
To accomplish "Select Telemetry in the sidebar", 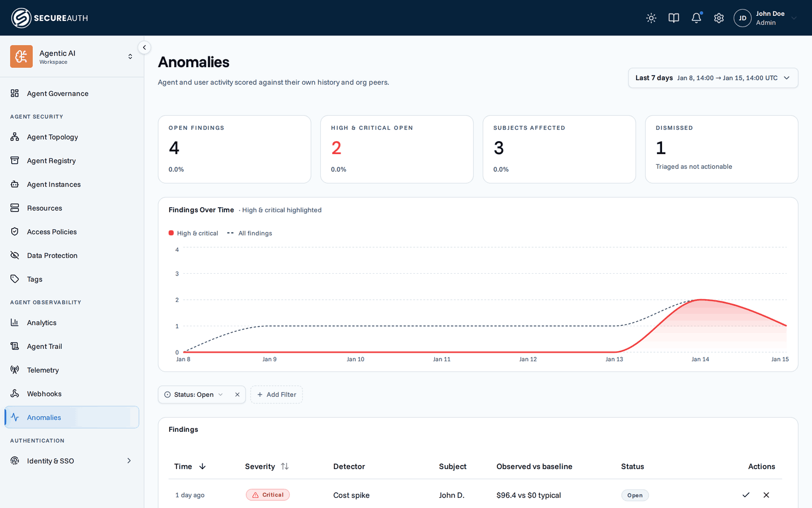I will pyautogui.click(x=72, y=370).
